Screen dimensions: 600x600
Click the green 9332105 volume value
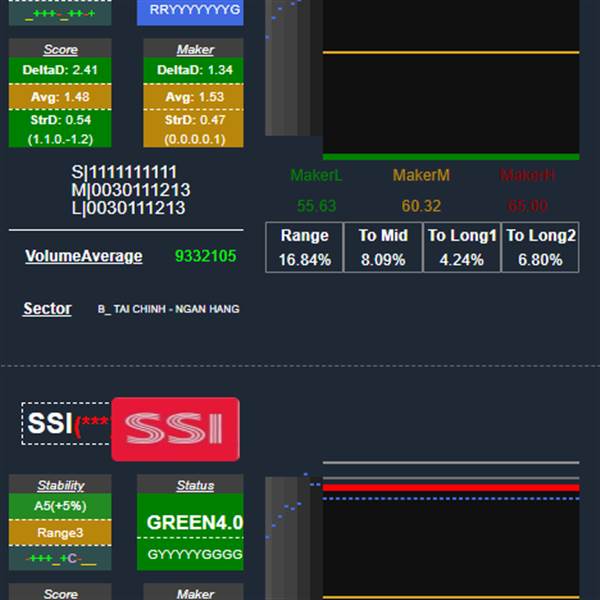point(205,256)
